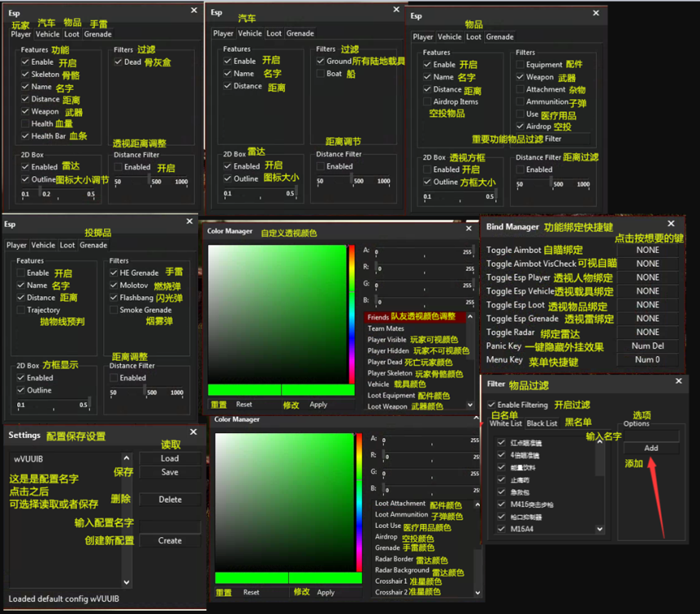Enable the Smoke Grenade filter checkbox
This screenshot has width=700, height=614.
pyautogui.click(x=114, y=310)
